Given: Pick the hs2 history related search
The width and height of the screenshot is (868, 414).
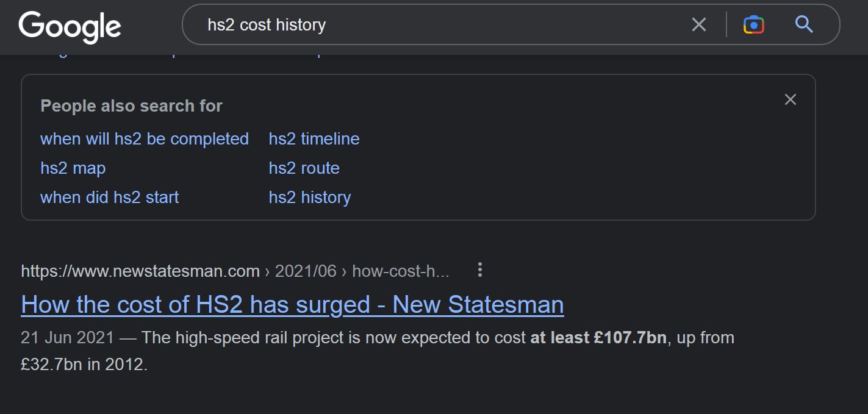Looking at the screenshot, I should tap(310, 198).
